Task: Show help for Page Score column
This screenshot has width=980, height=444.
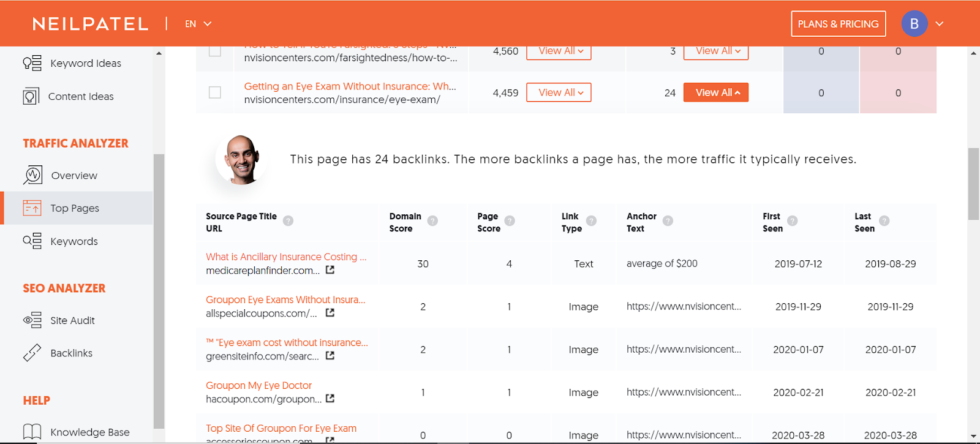Action: [510, 221]
